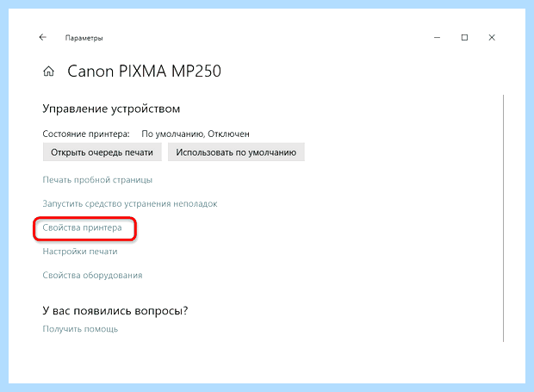The image size is (534, 392).
Task: Open 'Настройки печати' link
Action: 80,252
